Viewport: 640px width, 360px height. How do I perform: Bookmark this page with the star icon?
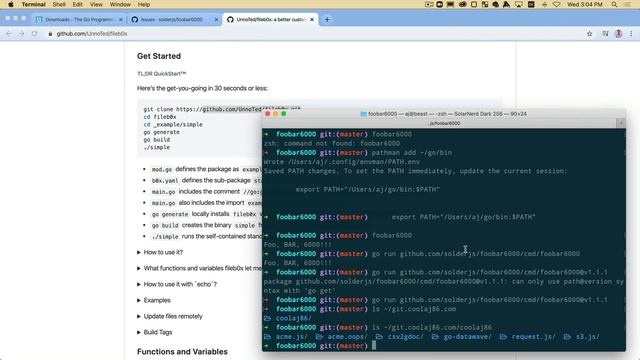click(x=589, y=34)
